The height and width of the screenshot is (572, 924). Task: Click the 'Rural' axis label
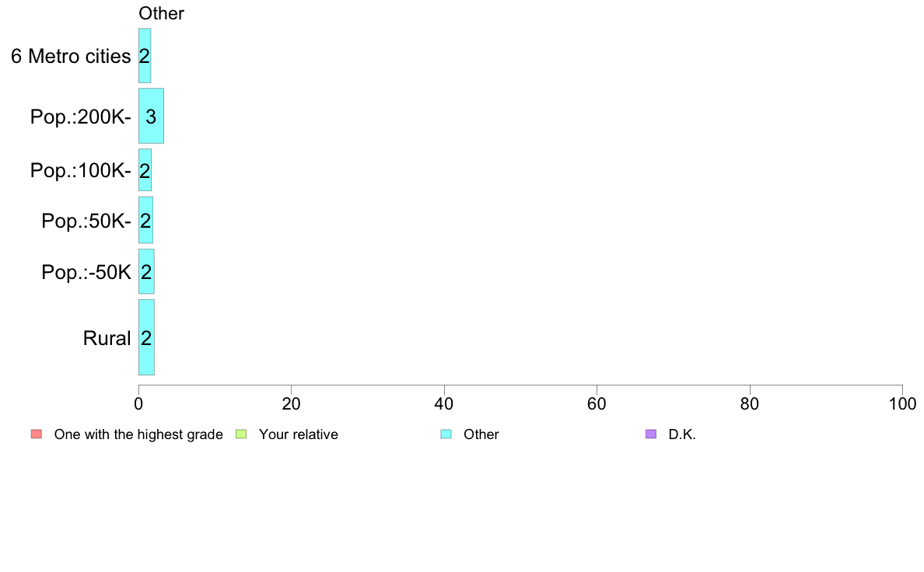[107, 338]
